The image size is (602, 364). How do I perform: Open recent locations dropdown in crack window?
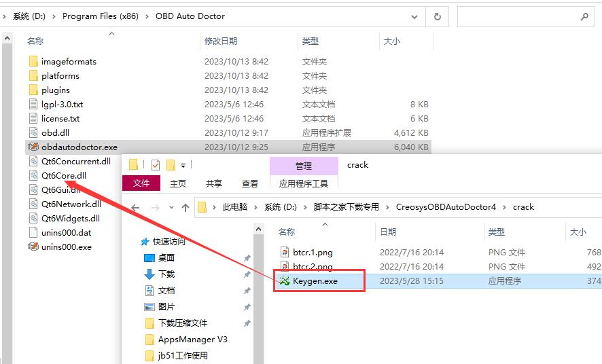(171, 208)
